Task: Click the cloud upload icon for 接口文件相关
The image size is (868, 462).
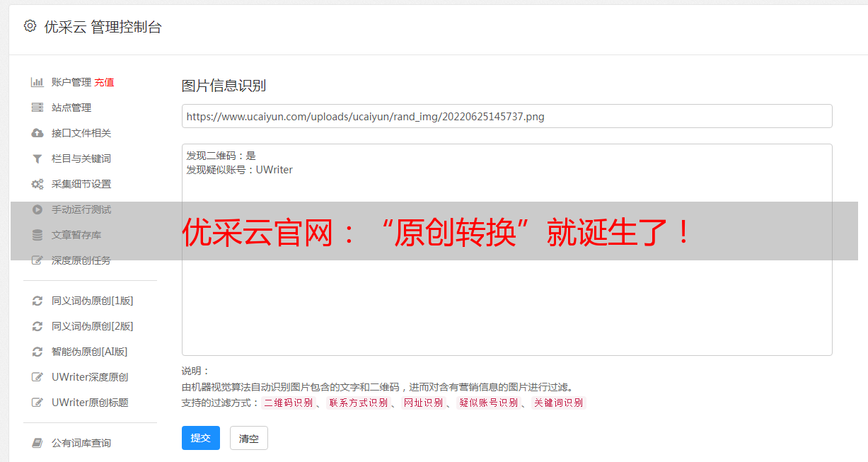Action: coord(37,133)
